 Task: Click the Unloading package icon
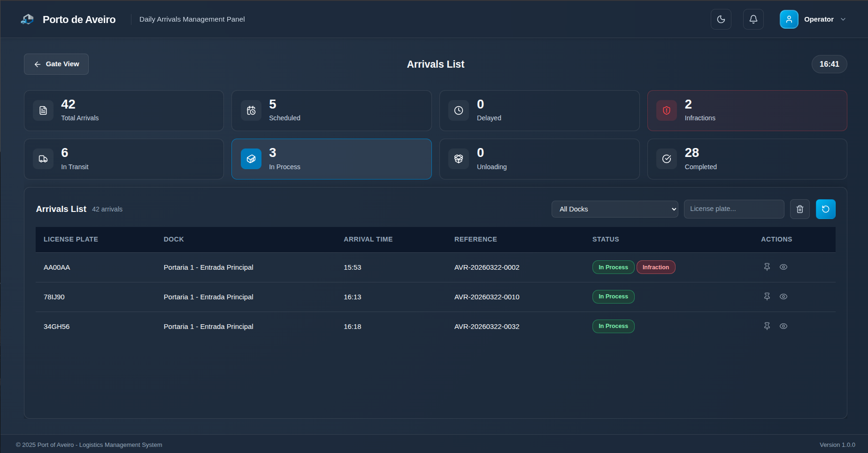click(459, 159)
